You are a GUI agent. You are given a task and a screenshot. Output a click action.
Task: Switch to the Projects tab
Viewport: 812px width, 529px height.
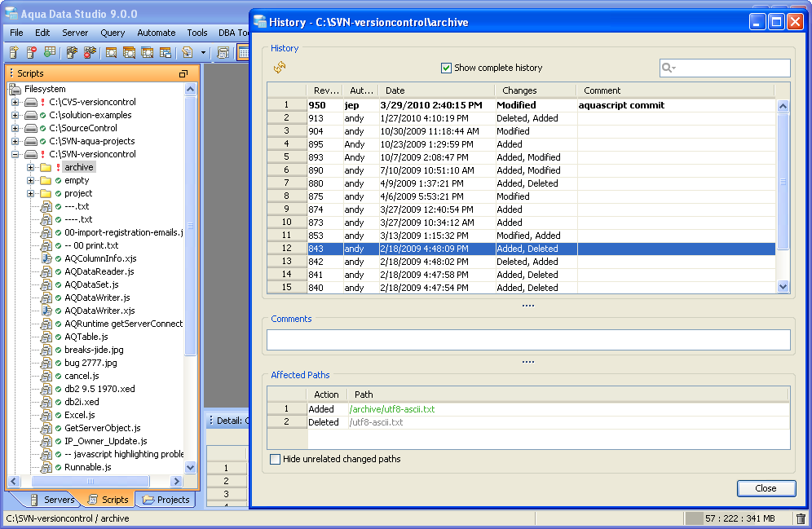click(165, 500)
